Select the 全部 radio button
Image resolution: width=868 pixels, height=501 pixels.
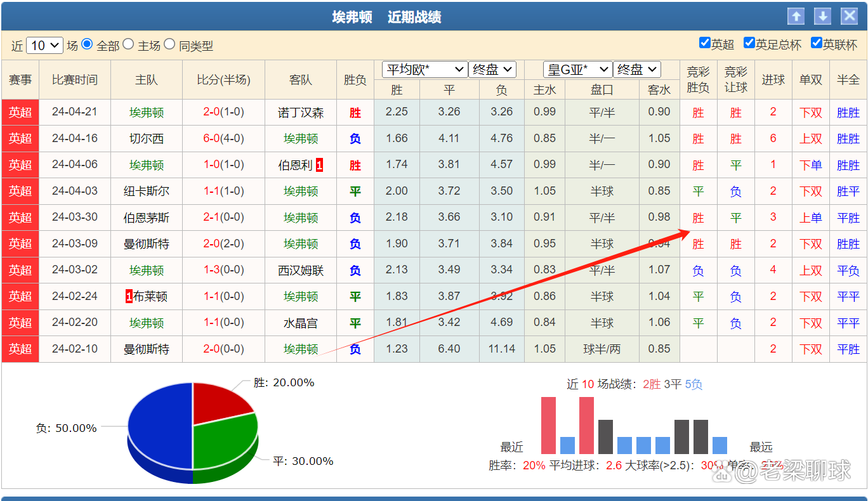pos(87,44)
